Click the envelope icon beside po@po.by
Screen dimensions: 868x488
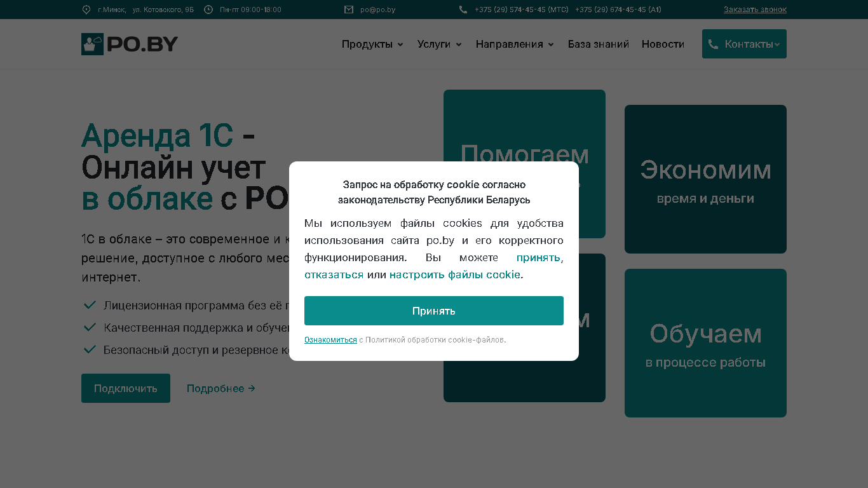point(349,10)
